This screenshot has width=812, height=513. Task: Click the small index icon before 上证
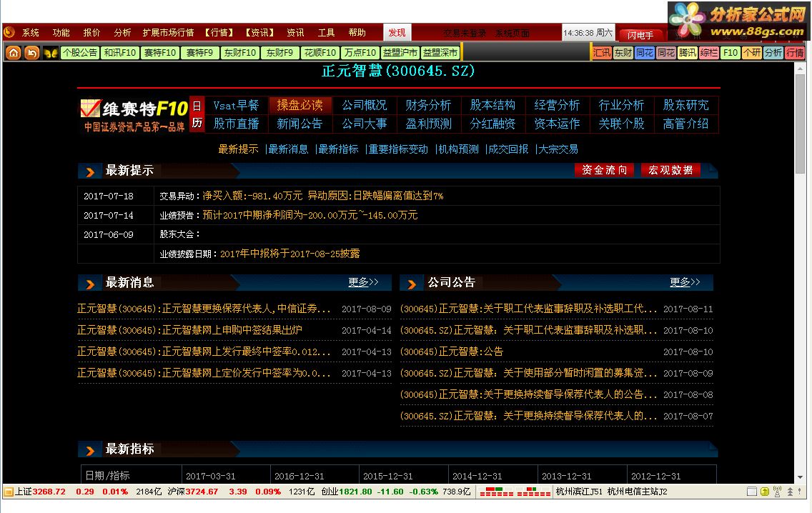(9, 492)
